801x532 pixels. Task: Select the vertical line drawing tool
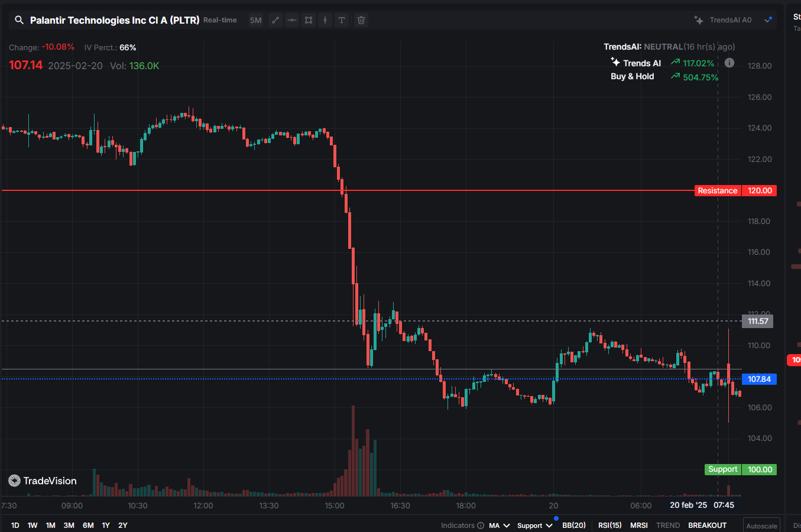tap(325, 20)
